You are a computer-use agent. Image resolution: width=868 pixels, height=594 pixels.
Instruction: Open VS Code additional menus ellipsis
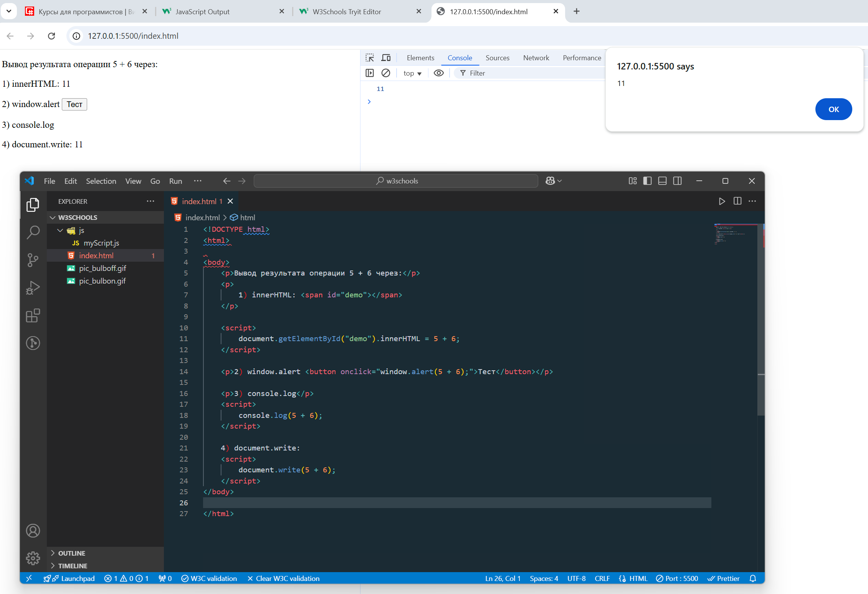tap(198, 181)
